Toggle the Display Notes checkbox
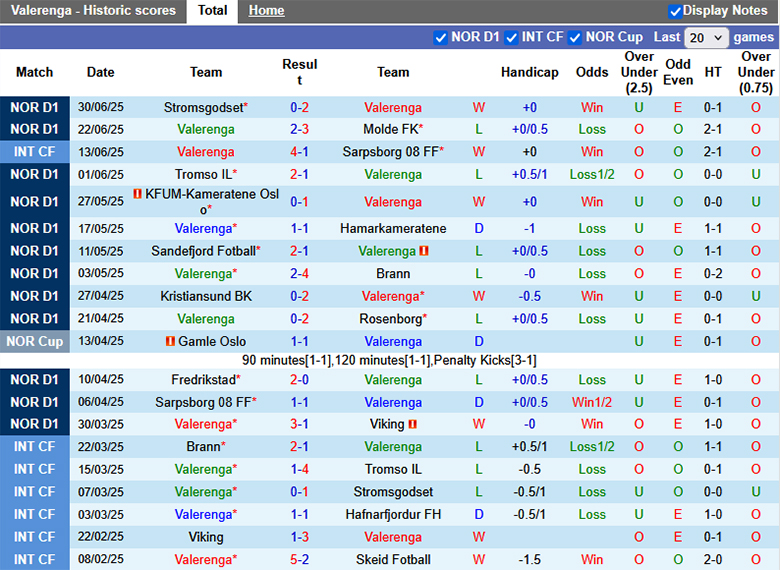The image size is (780, 570). (675, 11)
